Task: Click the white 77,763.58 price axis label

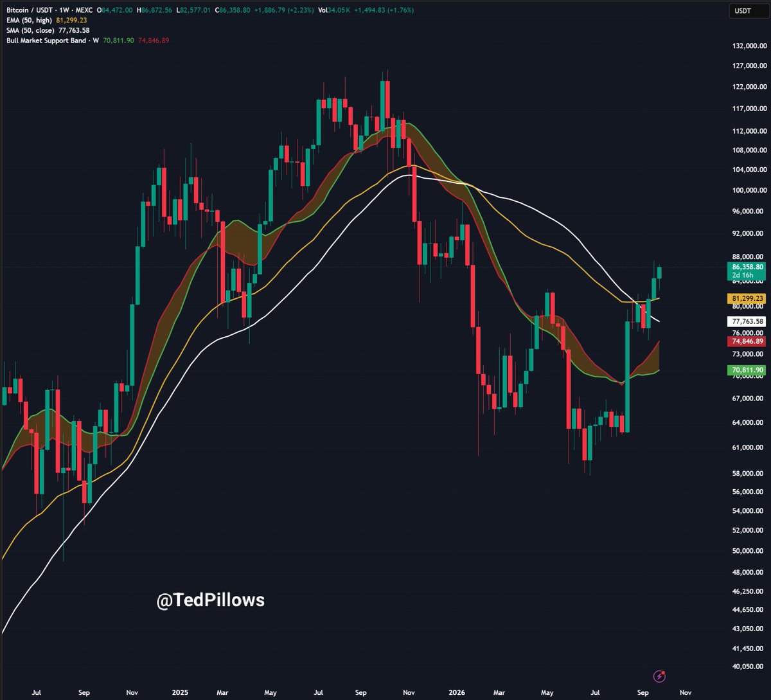Action: 747,321
